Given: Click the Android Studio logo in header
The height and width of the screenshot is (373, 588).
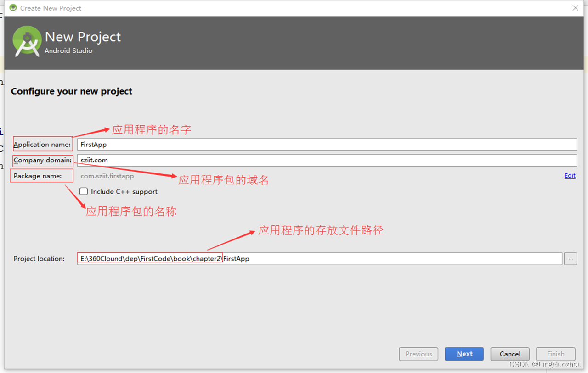Looking at the screenshot, I should coord(27,41).
